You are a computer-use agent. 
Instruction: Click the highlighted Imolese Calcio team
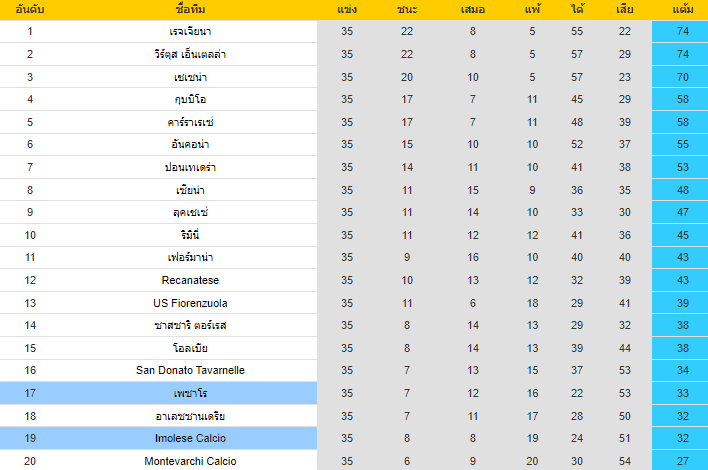[190, 438]
